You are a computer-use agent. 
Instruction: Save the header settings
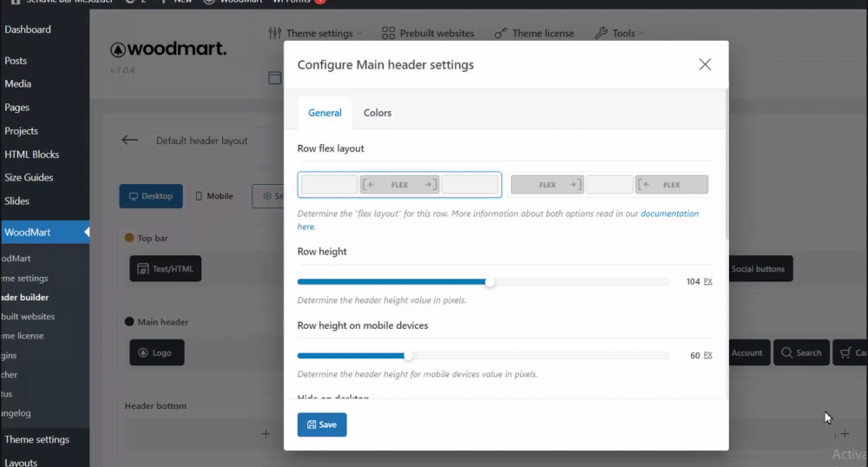(x=322, y=424)
